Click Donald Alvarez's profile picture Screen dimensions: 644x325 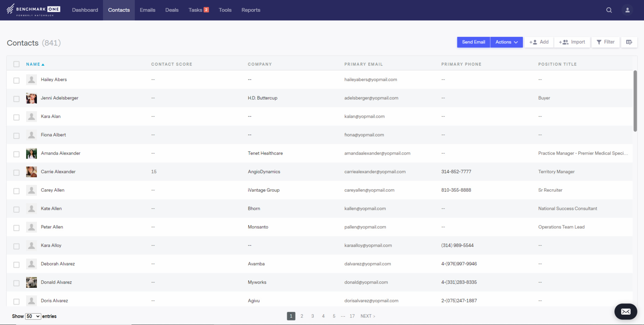pyautogui.click(x=31, y=282)
